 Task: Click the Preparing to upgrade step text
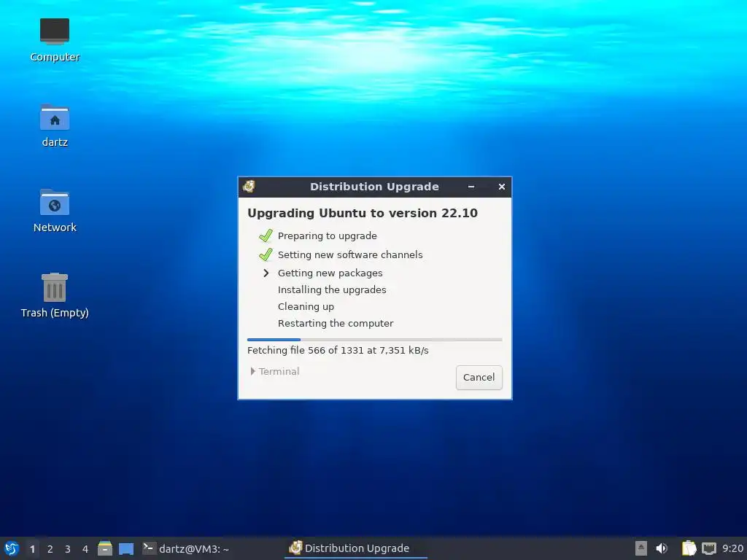(x=328, y=236)
